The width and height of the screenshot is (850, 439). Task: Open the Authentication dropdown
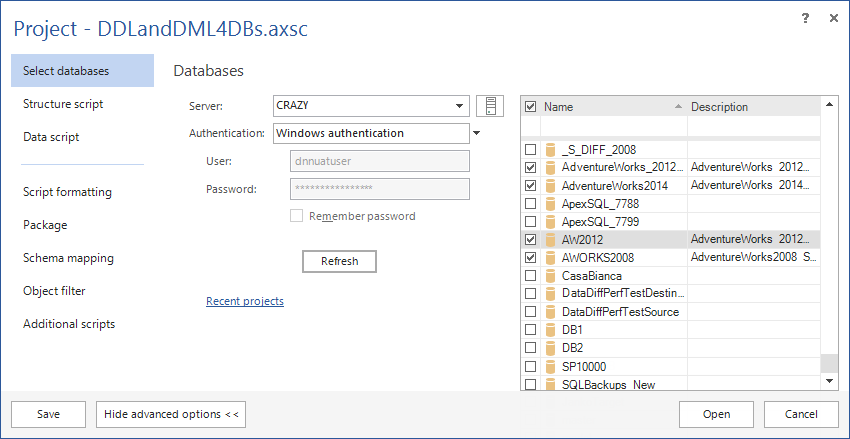click(x=476, y=133)
